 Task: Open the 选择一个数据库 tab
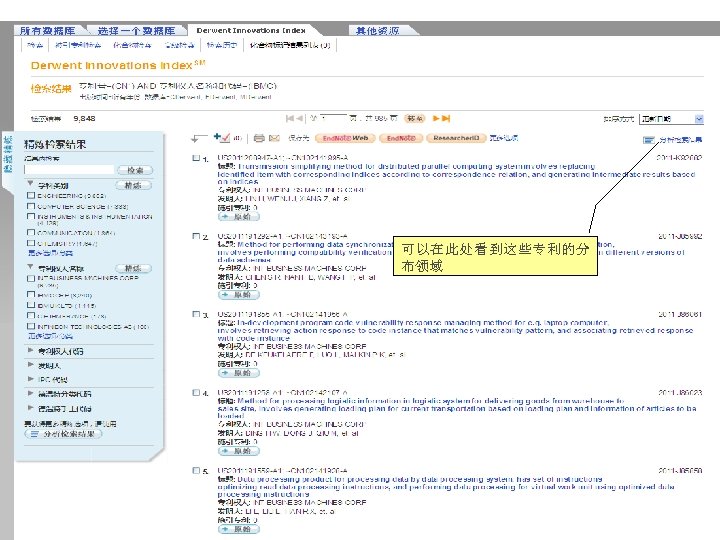point(136,31)
